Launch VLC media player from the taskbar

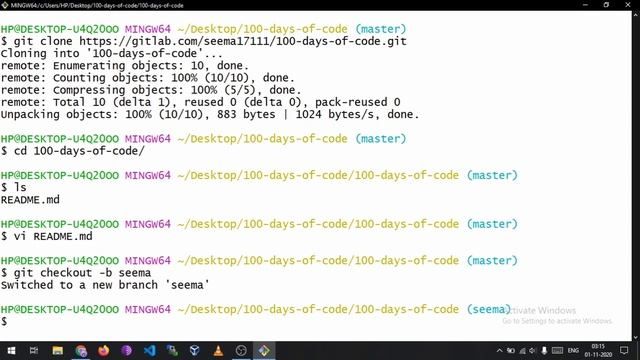(218, 351)
